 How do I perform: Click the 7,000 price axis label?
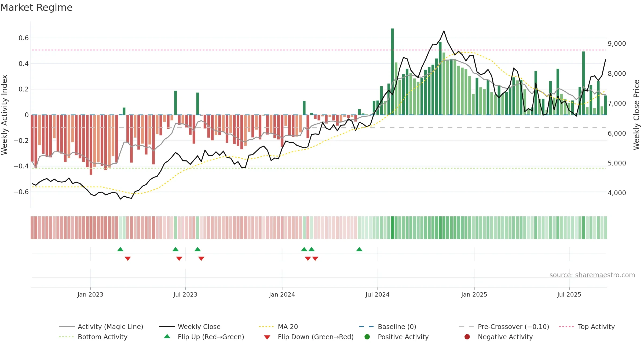click(617, 103)
